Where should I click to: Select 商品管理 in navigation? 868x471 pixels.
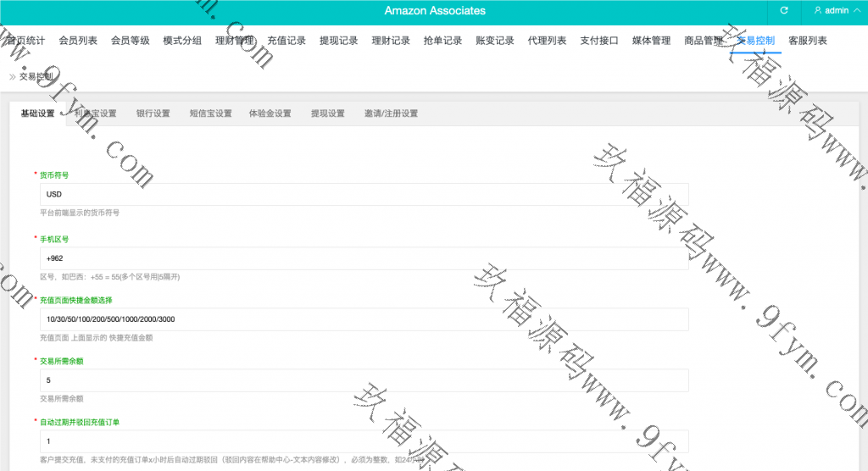tap(704, 41)
